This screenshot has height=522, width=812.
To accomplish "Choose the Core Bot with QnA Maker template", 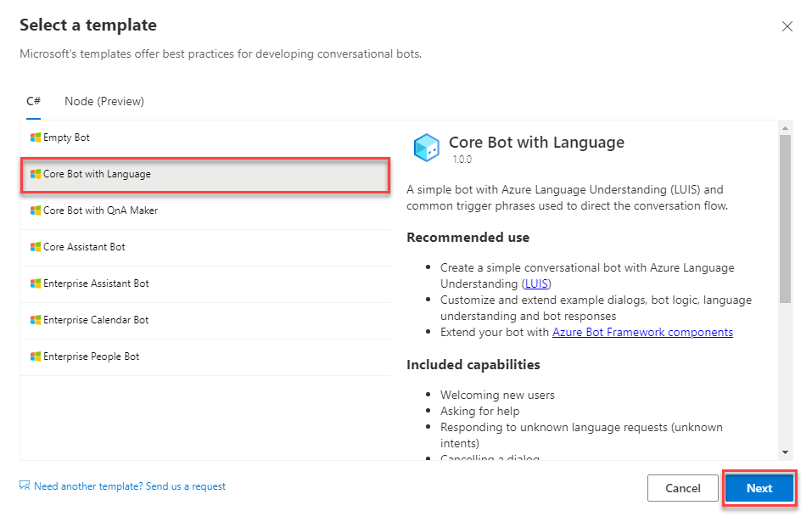I will (205, 210).
